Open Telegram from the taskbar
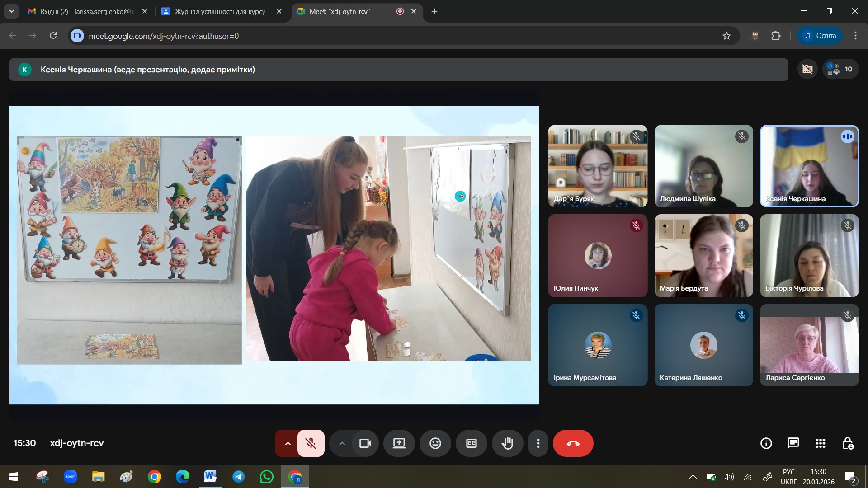The width and height of the screenshot is (868, 488). click(x=238, y=477)
